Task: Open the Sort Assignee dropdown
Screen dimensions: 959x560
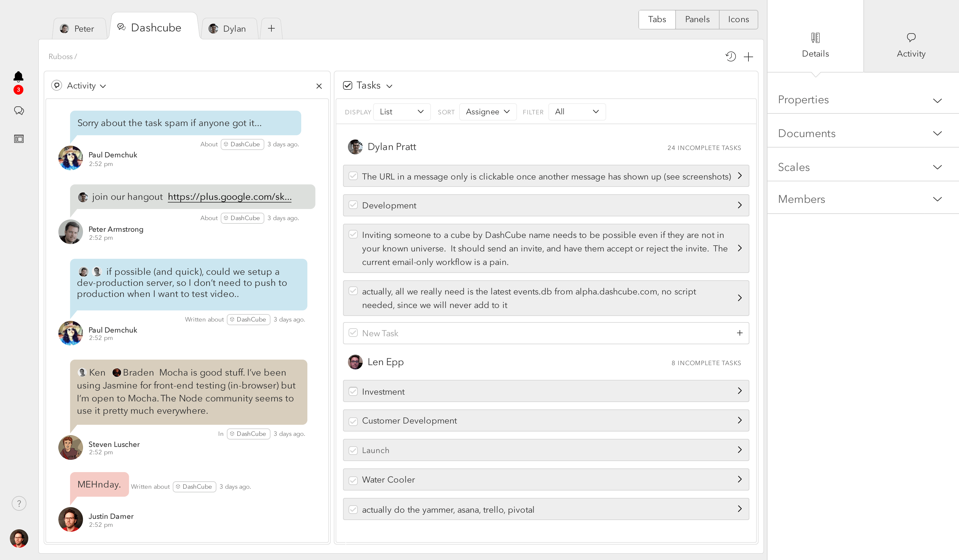Action: click(487, 112)
